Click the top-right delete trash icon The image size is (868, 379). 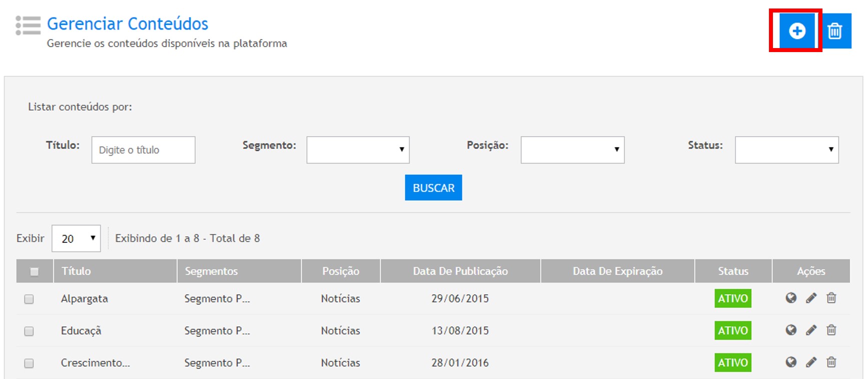pos(834,31)
